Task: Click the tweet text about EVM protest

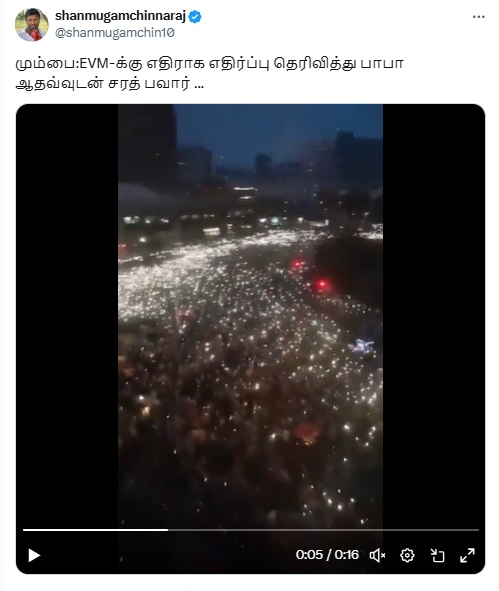Action: pyautogui.click(x=210, y=73)
